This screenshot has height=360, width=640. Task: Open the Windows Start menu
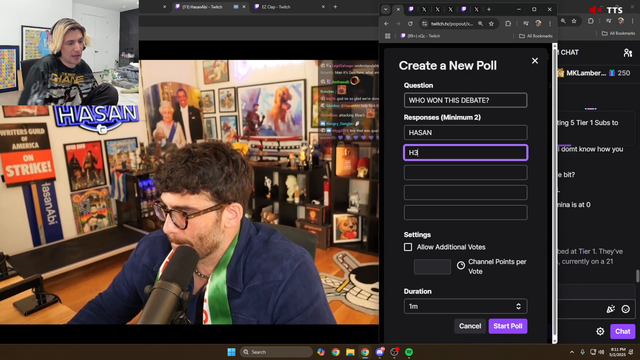click(231, 352)
